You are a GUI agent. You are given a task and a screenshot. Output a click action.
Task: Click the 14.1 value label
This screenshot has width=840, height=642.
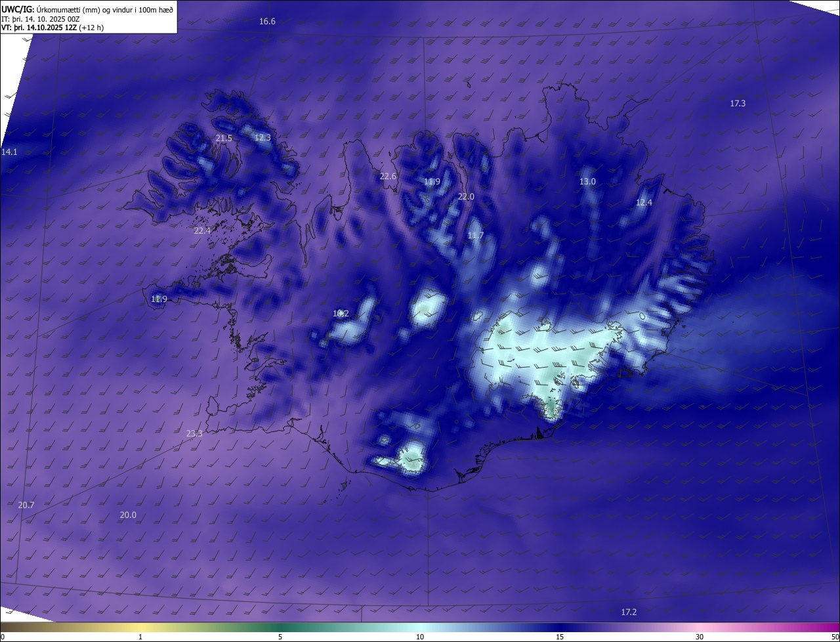(x=9, y=152)
